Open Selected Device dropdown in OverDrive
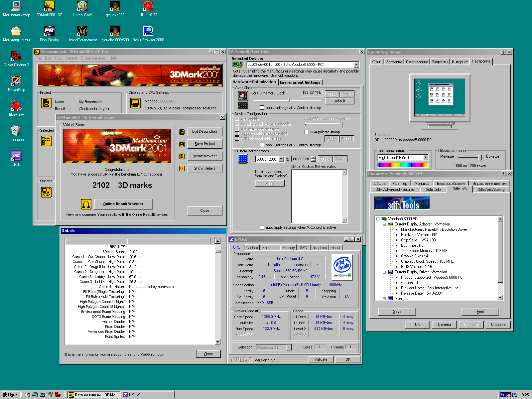This screenshot has height=399, width=532. pos(356,65)
